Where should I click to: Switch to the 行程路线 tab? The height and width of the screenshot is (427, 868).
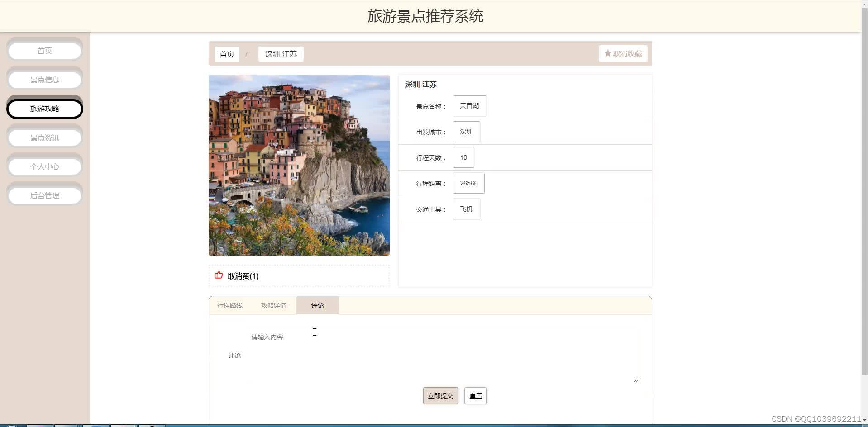point(230,305)
